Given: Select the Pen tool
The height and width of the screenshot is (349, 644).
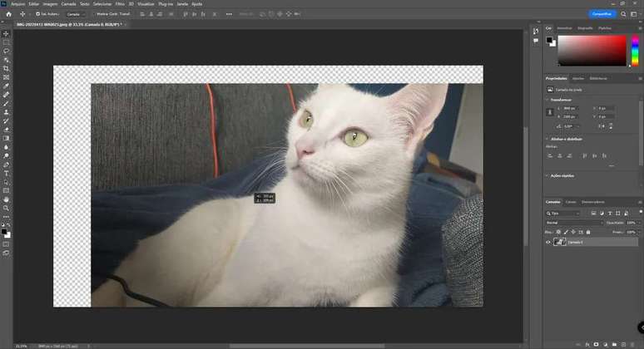Looking at the screenshot, I should pyautogui.click(x=6, y=165).
